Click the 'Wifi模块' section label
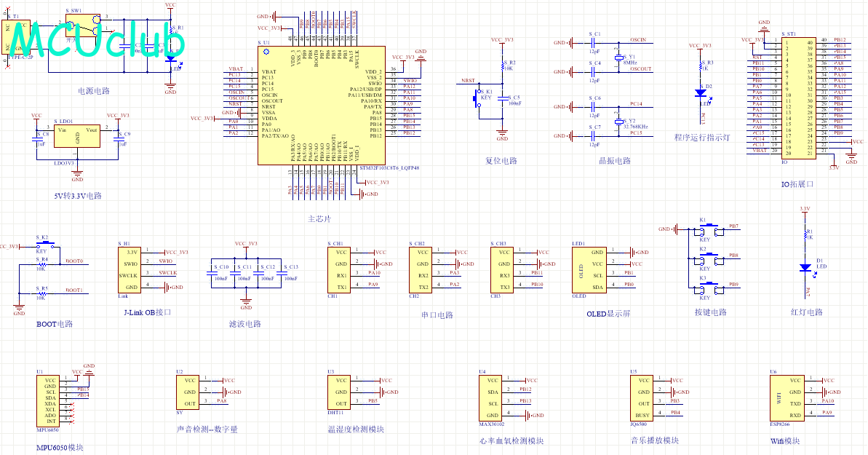The image size is (868, 455). coord(785,441)
